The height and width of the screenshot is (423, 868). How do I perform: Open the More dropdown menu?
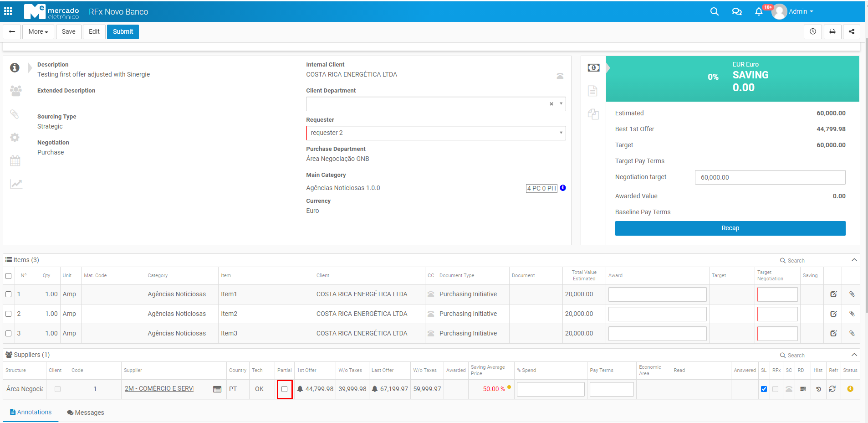[x=38, y=32]
